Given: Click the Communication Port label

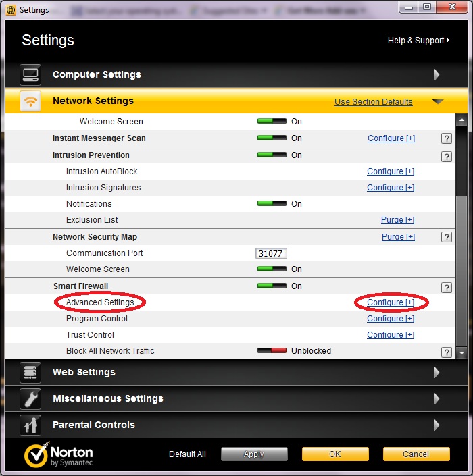Looking at the screenshot, I should [105, 253].
